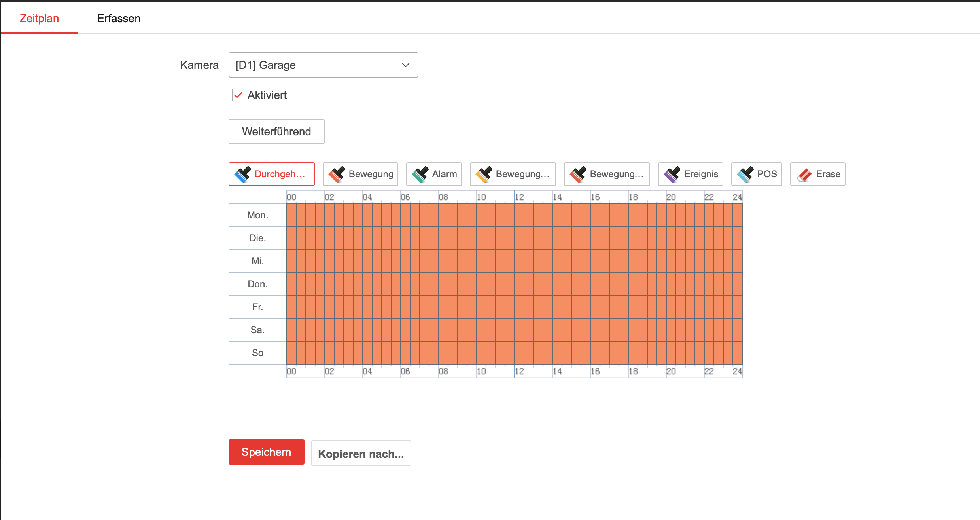Image resolution: width=980 pixels, height=520 pixels.
Task: Choose the dark red Bewegung... brush
Action: coord(607,174)
